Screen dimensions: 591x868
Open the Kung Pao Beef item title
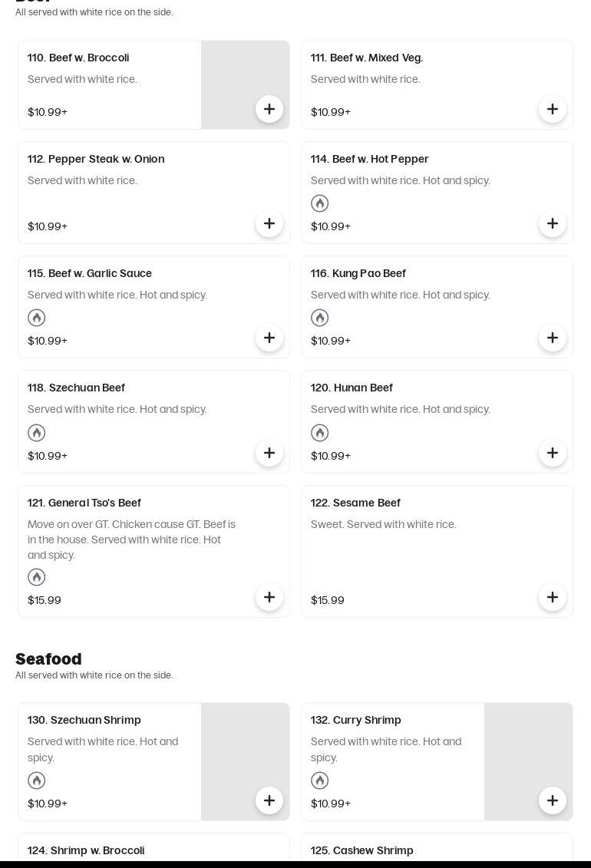point(358,273)
